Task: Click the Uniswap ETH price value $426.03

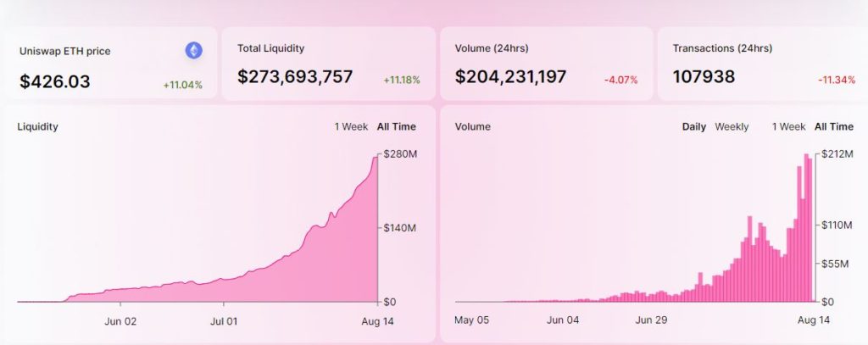Action: coord(55,81)
